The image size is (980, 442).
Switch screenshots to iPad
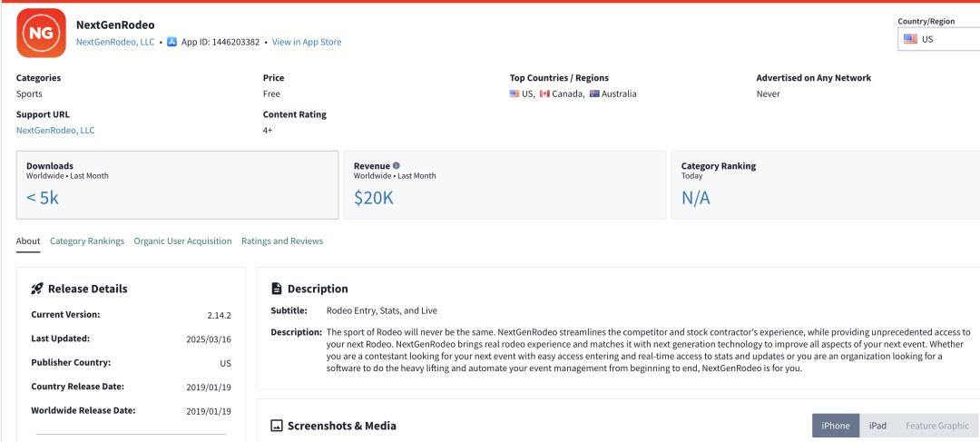[877, 426]
